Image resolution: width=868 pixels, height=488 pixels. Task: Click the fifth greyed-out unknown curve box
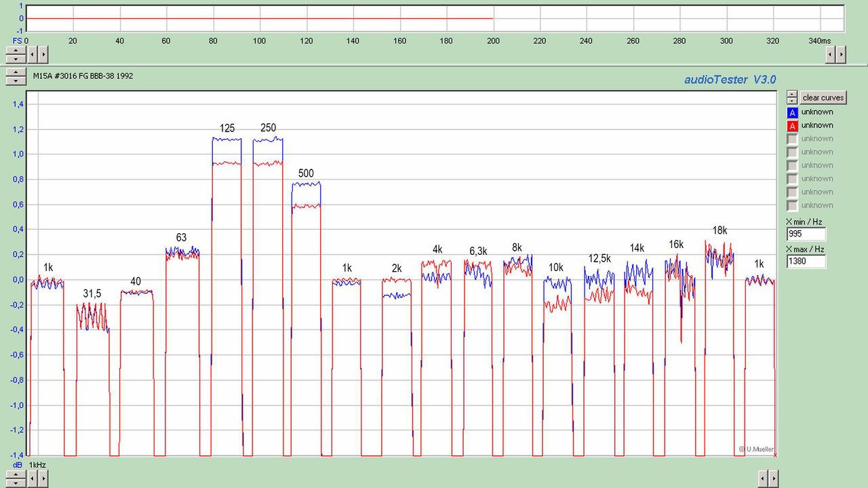[x=792, y=192]
